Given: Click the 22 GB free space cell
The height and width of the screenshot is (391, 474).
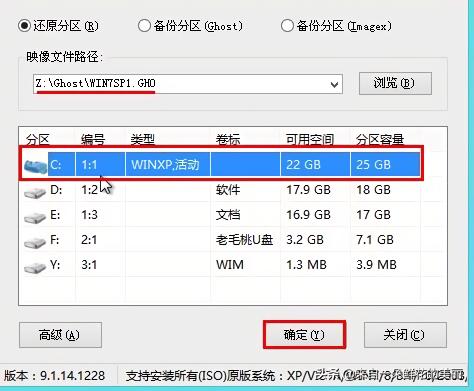Looking at the screenshot, I should [303, 165].
